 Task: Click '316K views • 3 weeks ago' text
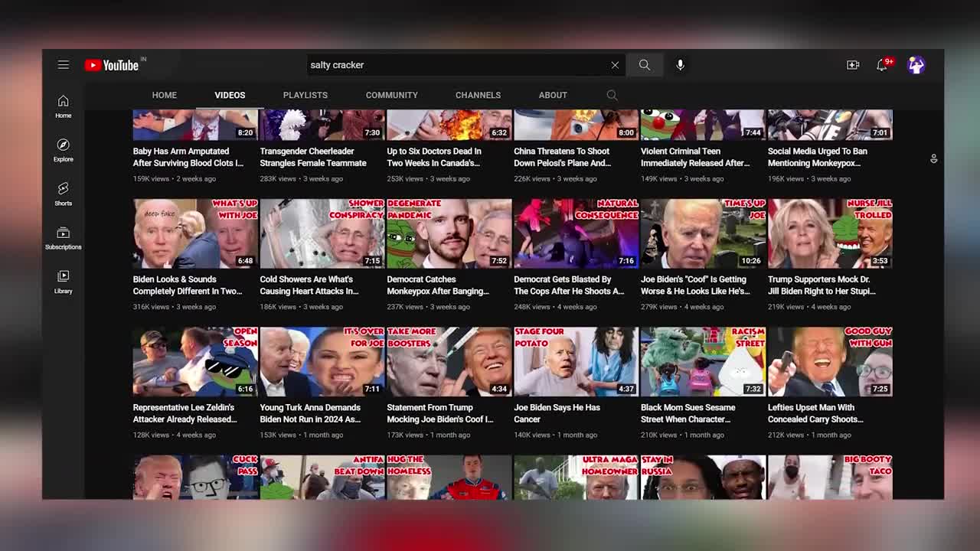coord(175,307)
